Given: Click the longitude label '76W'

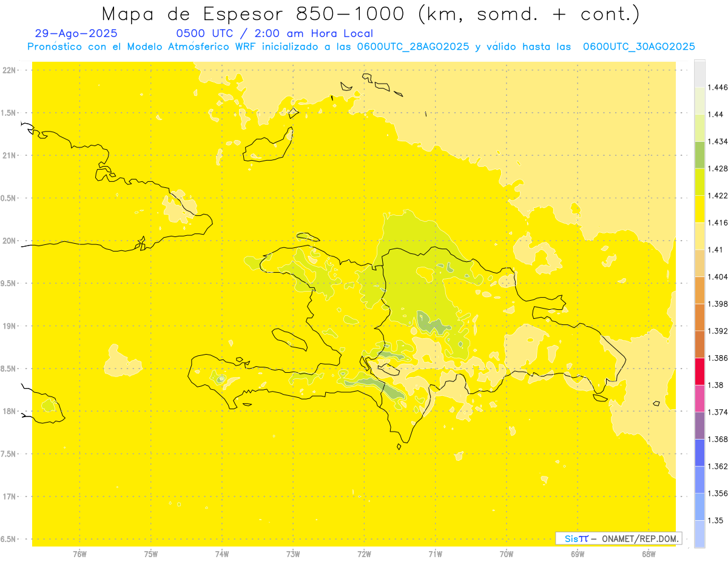Looking at the screenshot, I should click(79, 553).
